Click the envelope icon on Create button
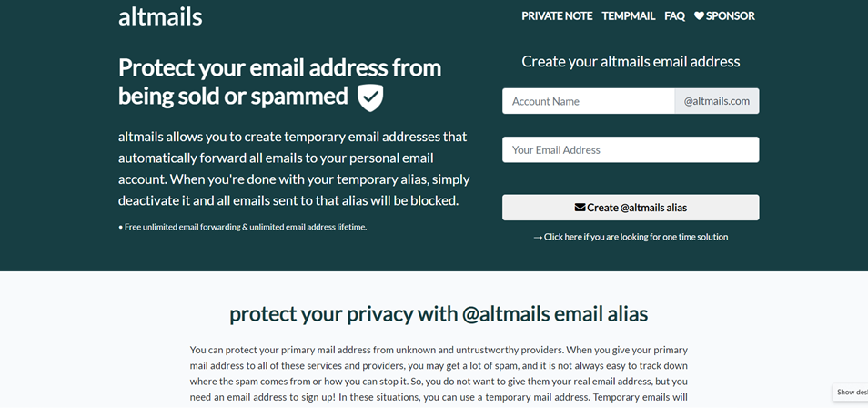Screen dimensions: 868x408 pyautogui.click(x=580, y=208)
